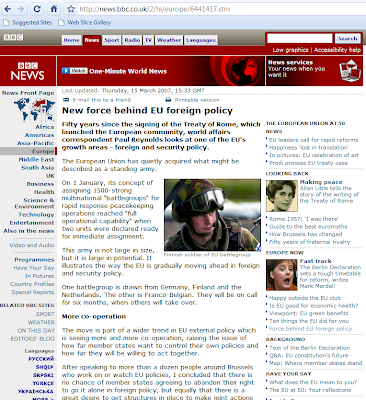
Task: Go to browser home icon
Action: tap(54, 9)
